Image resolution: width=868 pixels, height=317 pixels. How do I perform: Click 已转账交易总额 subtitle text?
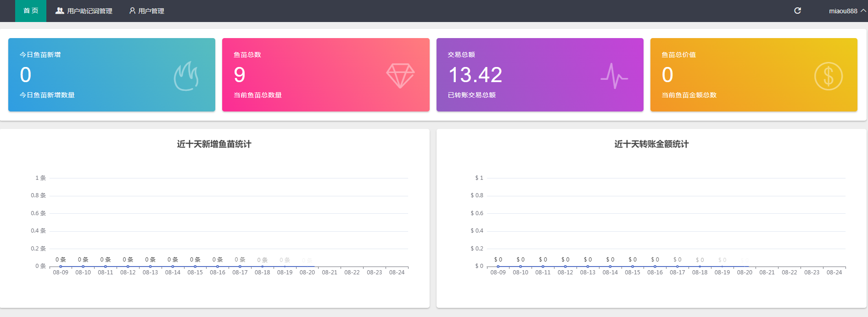tap(471, 95)
